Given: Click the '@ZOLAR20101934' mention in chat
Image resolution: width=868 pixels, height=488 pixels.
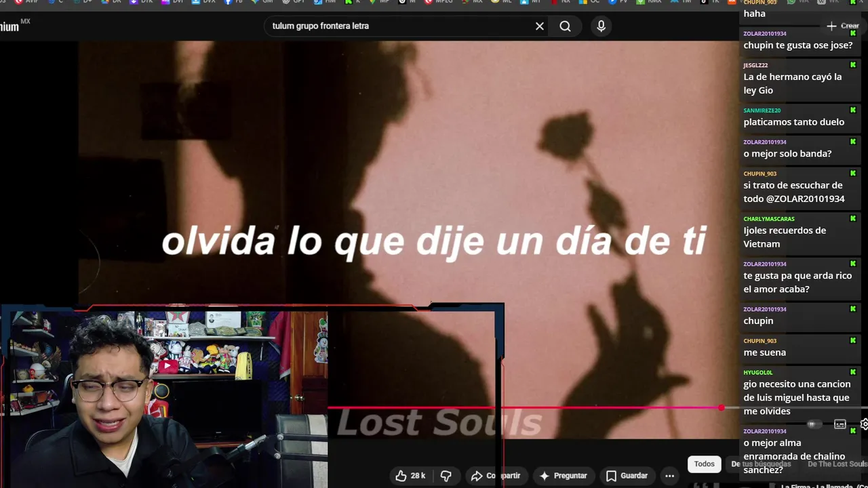Looking at the screenshot, I should [x=805, y=199].
